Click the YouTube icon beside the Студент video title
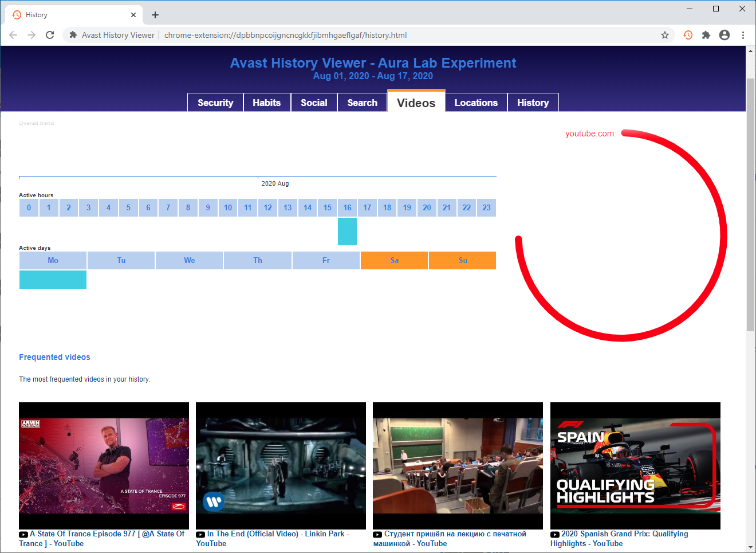756x553 pixels. coord(377,535)
